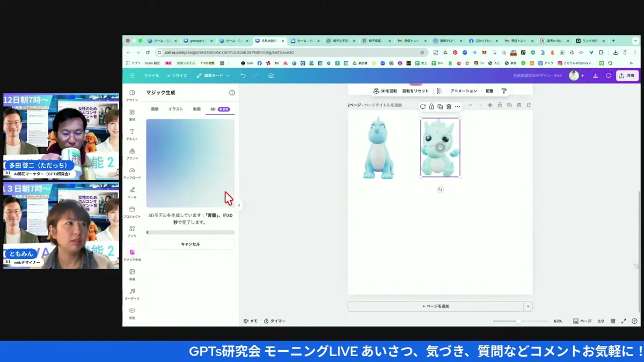Open the help question mark icon
644x362 pixels.
(634, 321)
